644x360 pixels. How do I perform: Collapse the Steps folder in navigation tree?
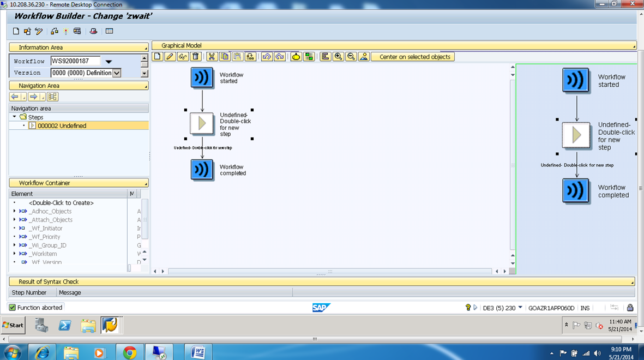coord(14,117)
